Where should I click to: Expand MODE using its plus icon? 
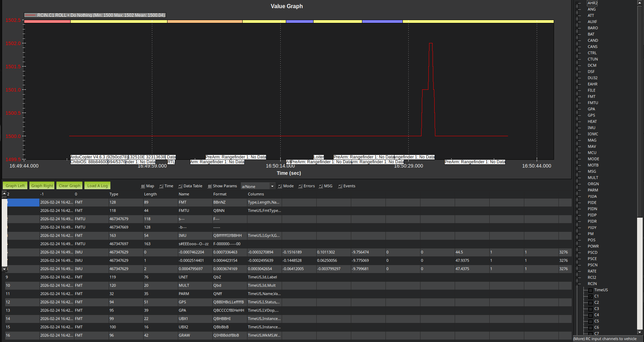pyautogui.click(x=577, y=159)
